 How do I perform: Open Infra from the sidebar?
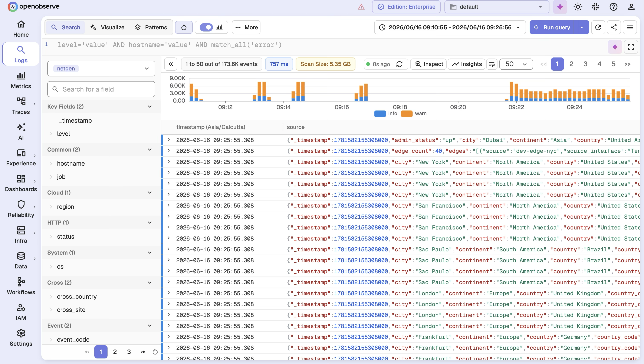click(x=21, y=235)
